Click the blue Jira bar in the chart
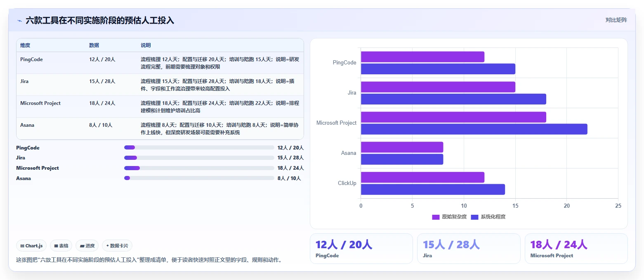 click(453, 99)
